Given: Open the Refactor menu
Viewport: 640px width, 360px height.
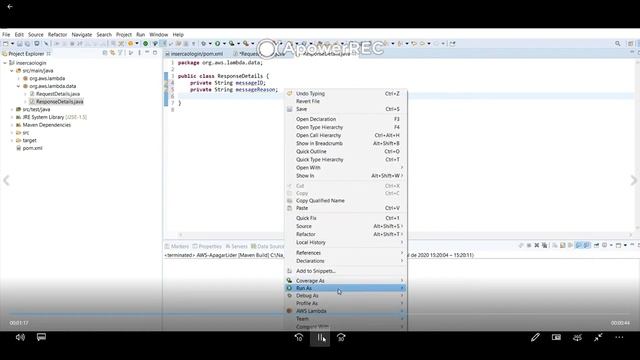Looking at the screenshot, I should [x=57, y=35].
